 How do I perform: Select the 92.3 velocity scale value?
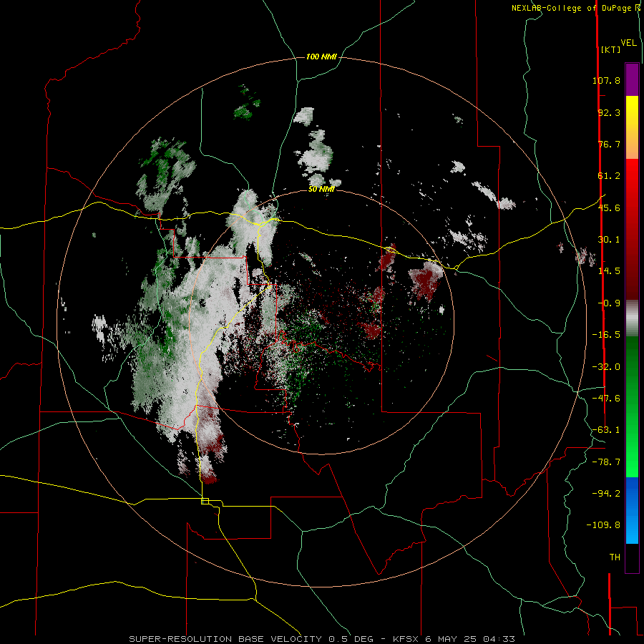[609, 112]
